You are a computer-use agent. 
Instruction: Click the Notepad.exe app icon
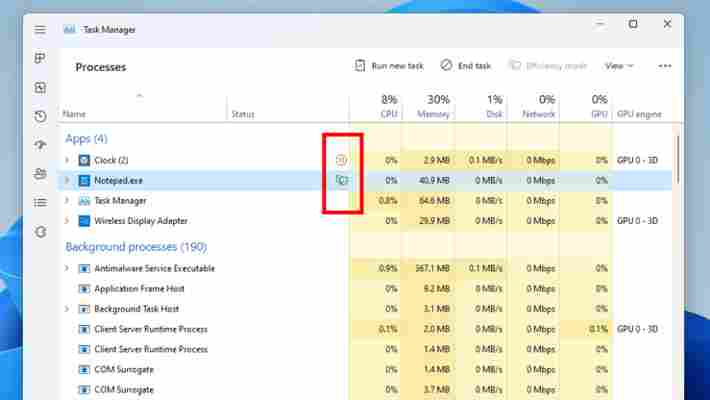click(84, 180)
